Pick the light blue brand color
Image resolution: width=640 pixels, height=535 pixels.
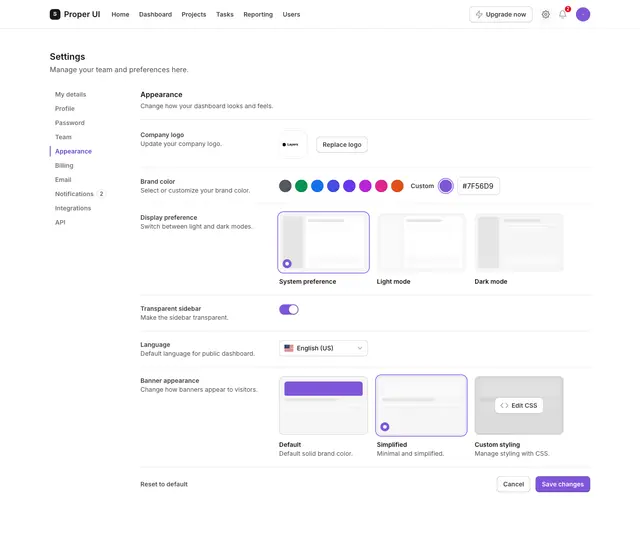317,186
